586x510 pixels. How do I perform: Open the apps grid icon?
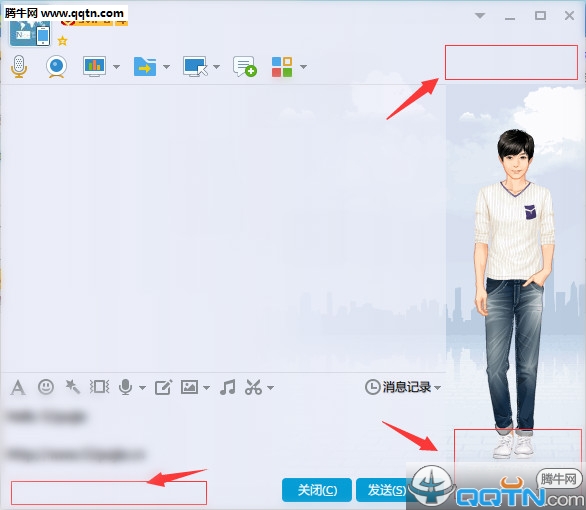pyautogui.click(x=282, y=67)
